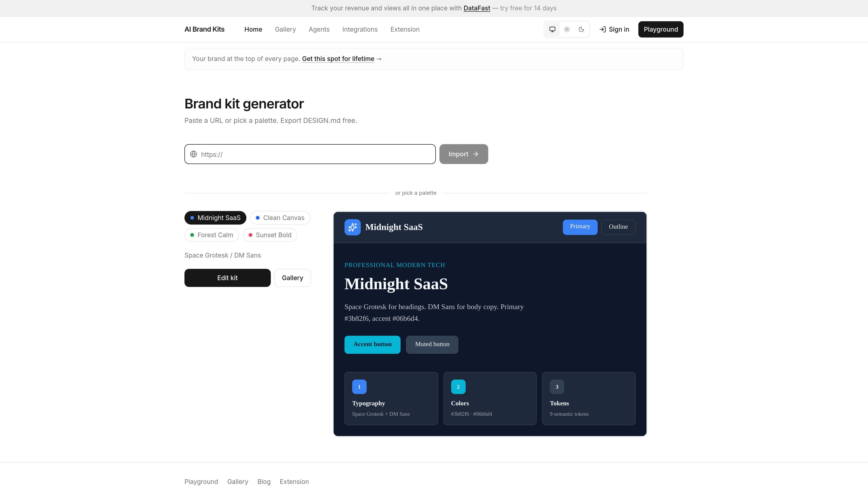Switch to system theme monitor icon
This screenshot has height=488, width=868.
552,29
